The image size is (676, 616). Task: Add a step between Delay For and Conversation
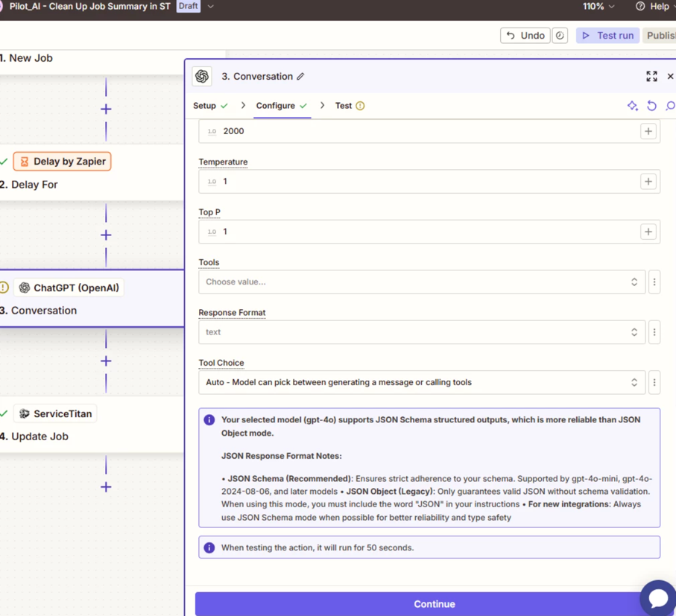click(106, 235)
